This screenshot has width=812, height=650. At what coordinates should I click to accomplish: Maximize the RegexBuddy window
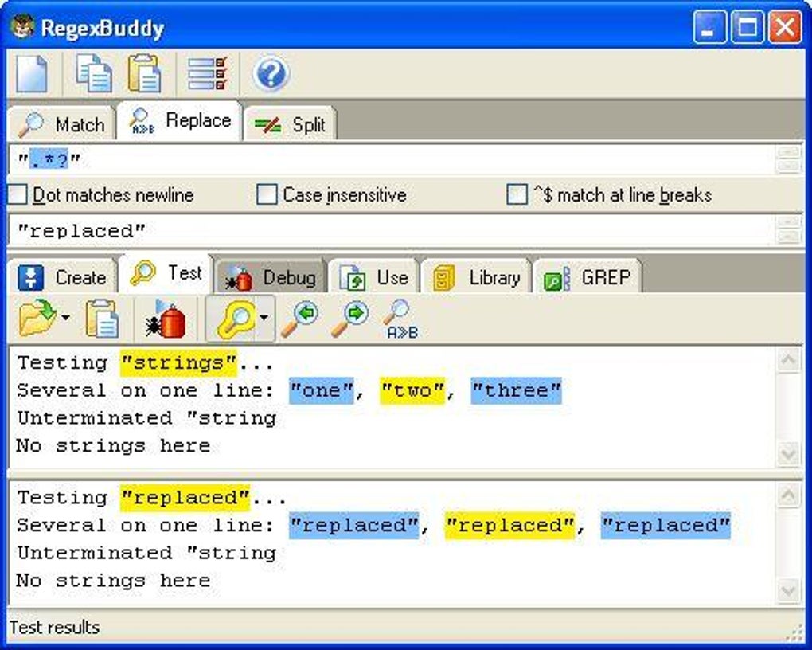point(747,27)
